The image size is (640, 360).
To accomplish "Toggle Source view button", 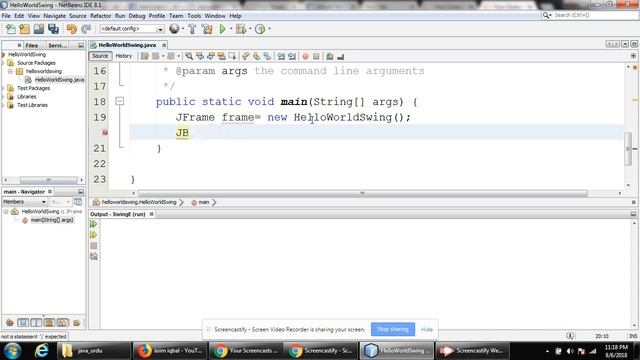I will 100,56.
